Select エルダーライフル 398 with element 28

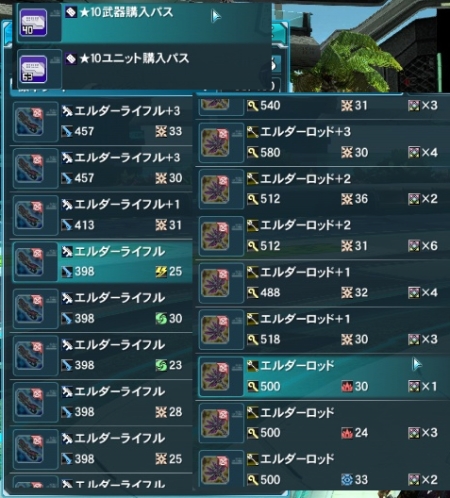tap(101, 402)
